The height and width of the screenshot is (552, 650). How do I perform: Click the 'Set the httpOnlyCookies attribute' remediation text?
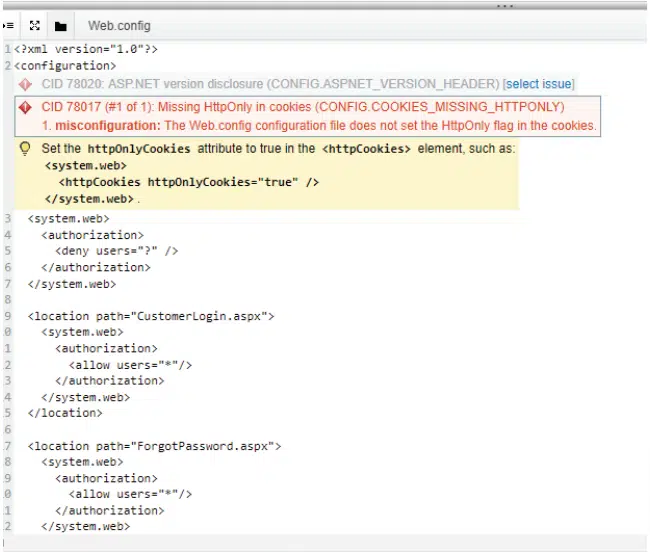278,149
